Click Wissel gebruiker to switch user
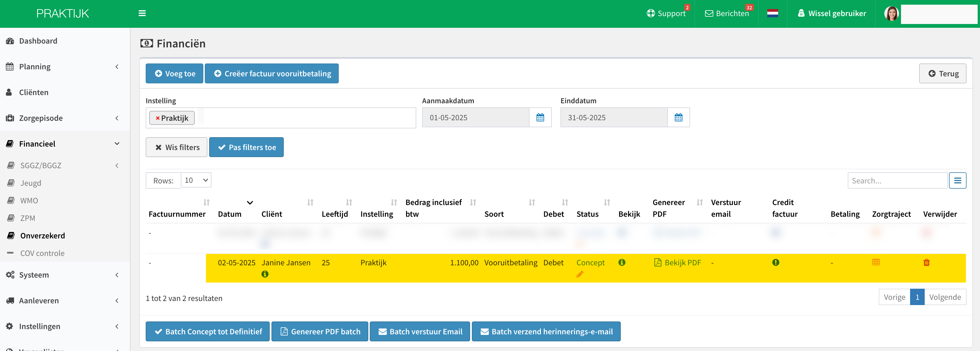The width and height of the screenshot is (980, 351). point(831,14)
